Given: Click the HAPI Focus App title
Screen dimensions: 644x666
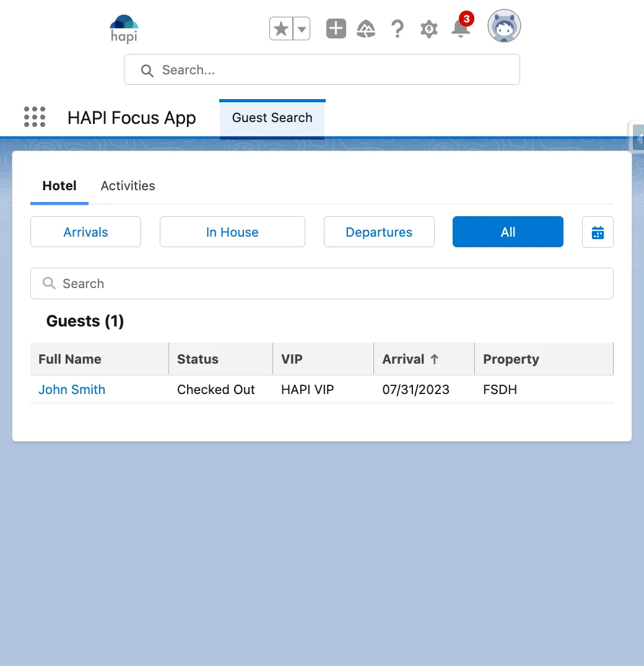Looking at the screenshot, I should (132, 118).
